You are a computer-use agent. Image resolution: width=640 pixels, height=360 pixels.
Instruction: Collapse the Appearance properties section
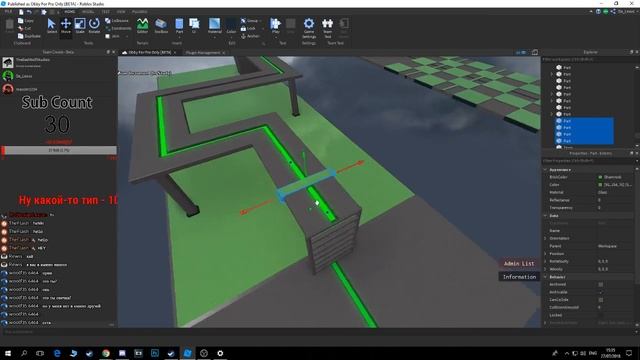coord(545,169)
